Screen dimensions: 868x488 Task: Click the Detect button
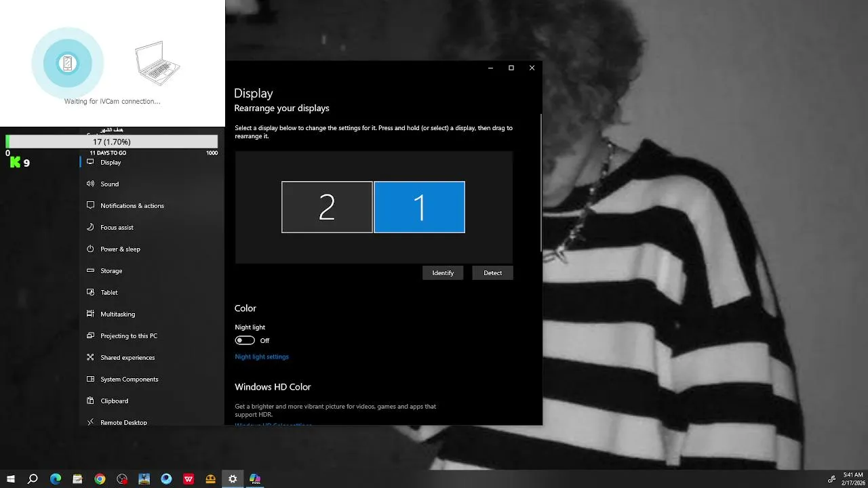pyautogui.click(x=492, y=272)
